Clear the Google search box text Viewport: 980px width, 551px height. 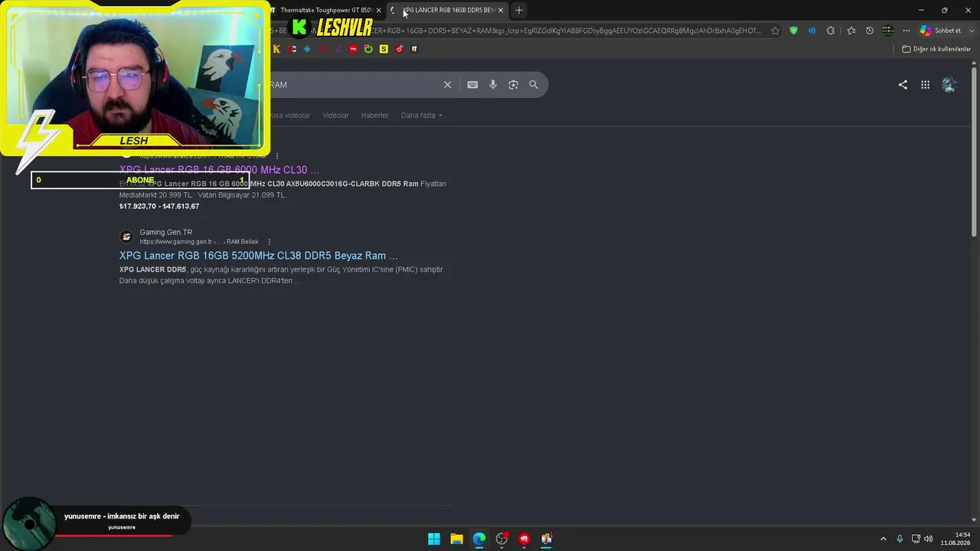point(448,85)
